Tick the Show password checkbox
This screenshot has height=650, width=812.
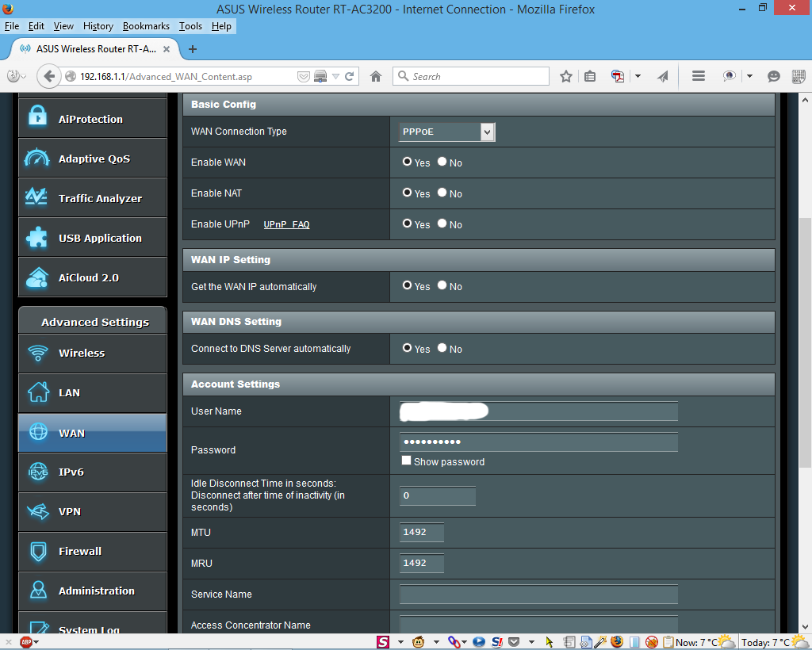point(407,461)
